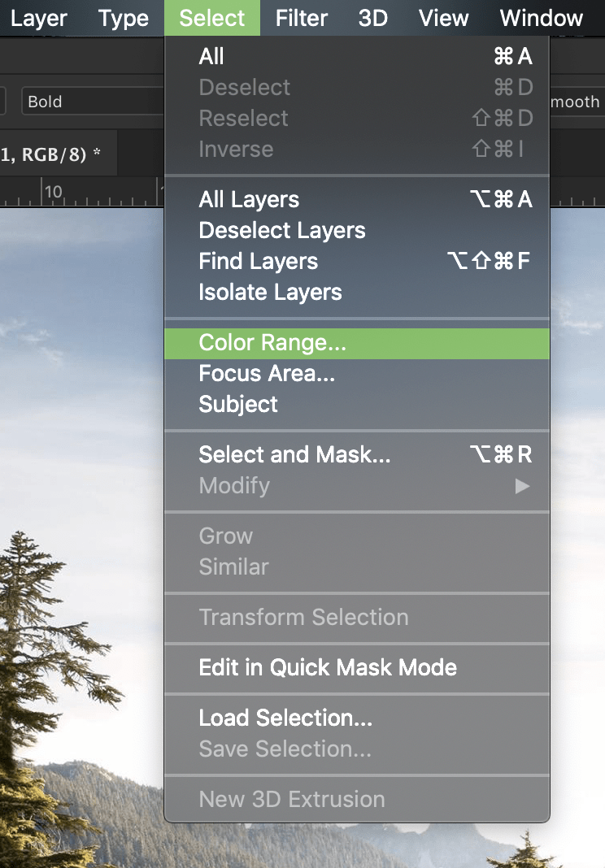Select the Find Layers command
605x868 pixels.
point(258,261)
